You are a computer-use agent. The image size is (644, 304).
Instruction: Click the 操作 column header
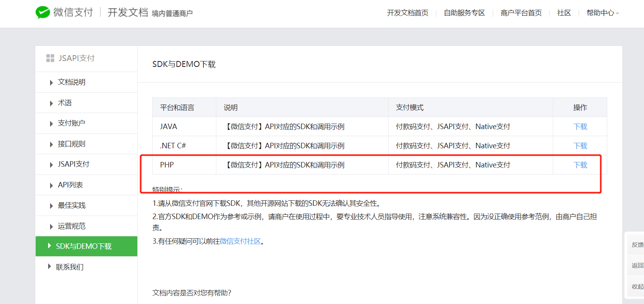[580, 108]
